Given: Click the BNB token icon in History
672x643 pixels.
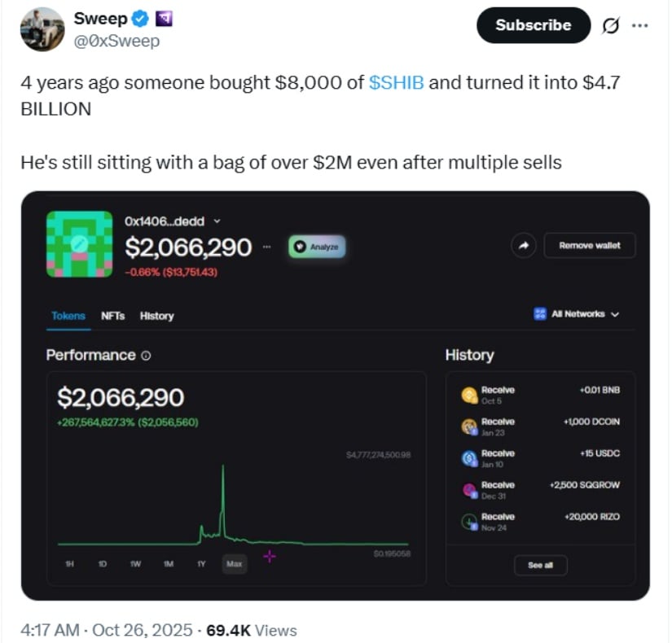Looking at the screenshot, I should coord(469,395).
